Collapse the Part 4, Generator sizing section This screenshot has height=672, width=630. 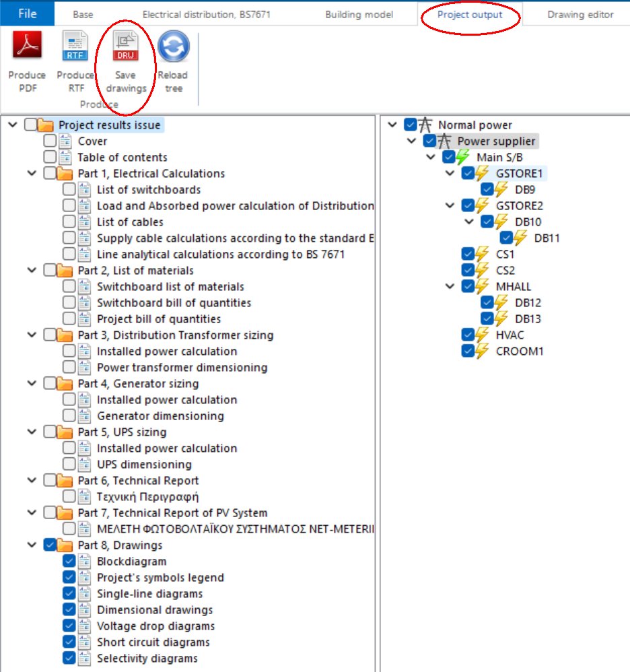click(31, 383)
